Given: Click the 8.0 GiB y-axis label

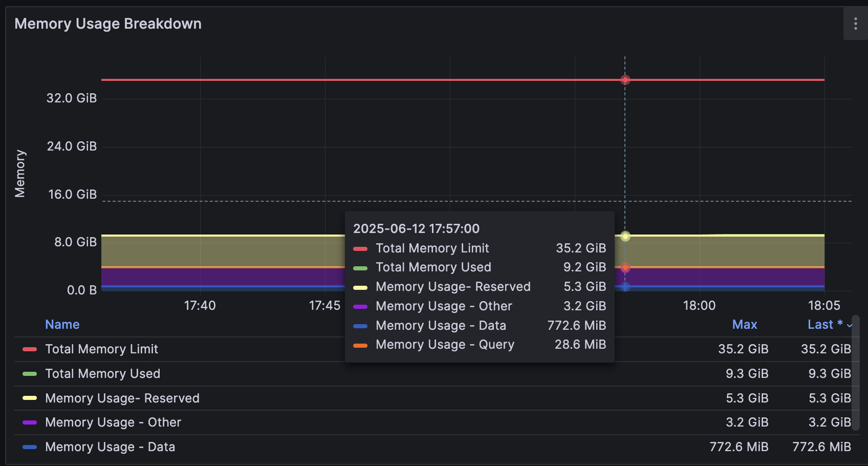Looking at the screenshot, I should (76, 242).
